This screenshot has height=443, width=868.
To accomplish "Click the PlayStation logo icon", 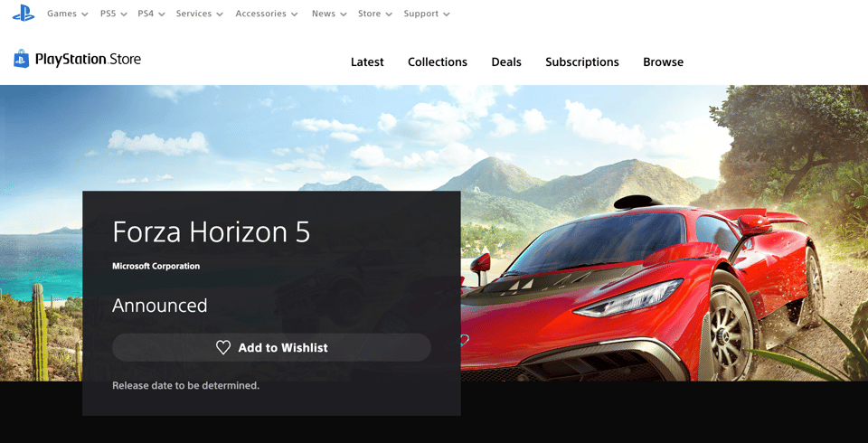I will pos(23,14).
